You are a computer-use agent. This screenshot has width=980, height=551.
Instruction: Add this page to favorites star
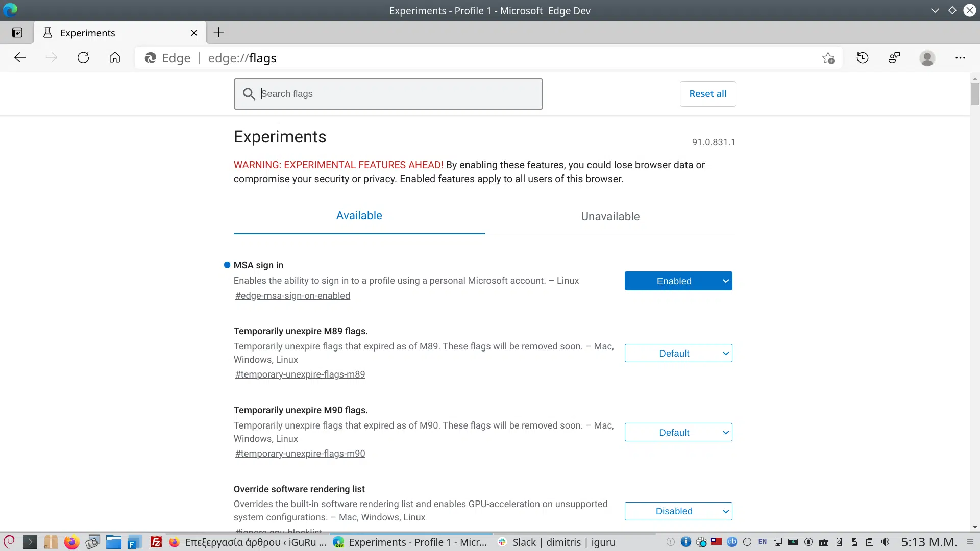tap(828, 58)
